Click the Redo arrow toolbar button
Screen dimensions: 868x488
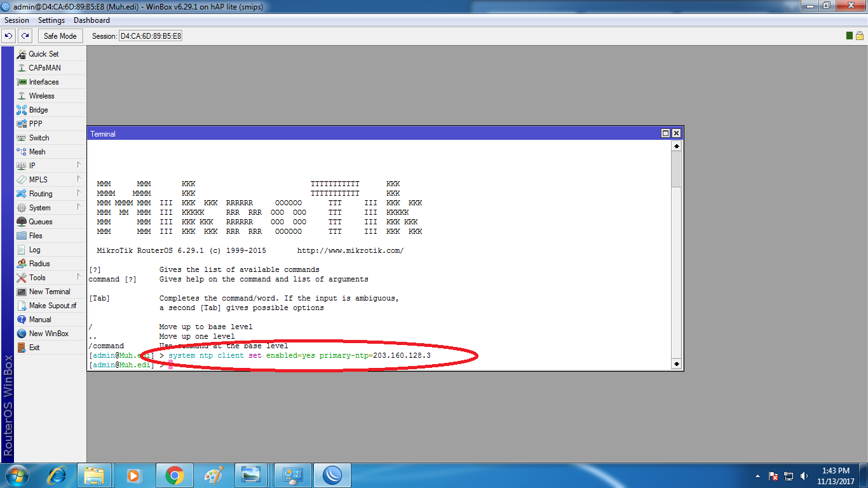tap(25, 36)
